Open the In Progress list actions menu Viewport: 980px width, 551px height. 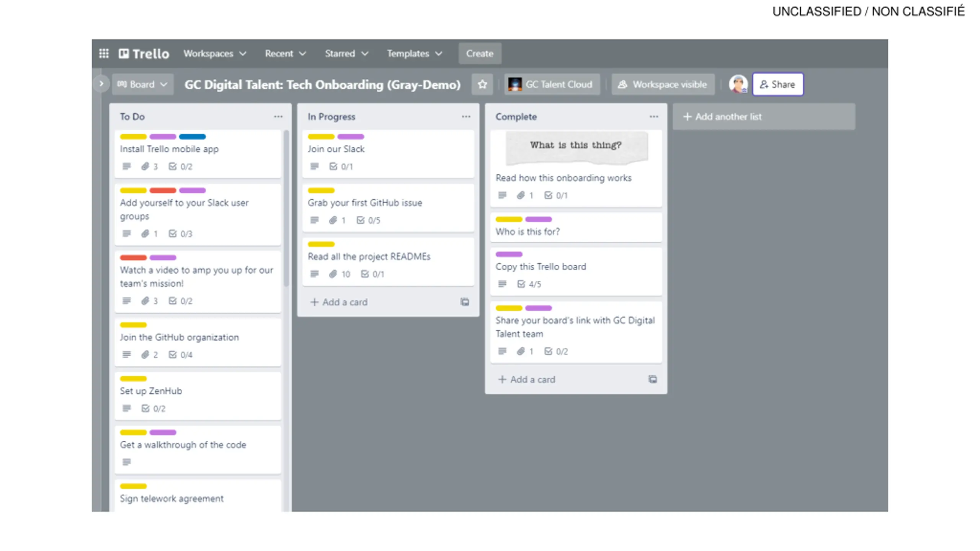[466, 116]
